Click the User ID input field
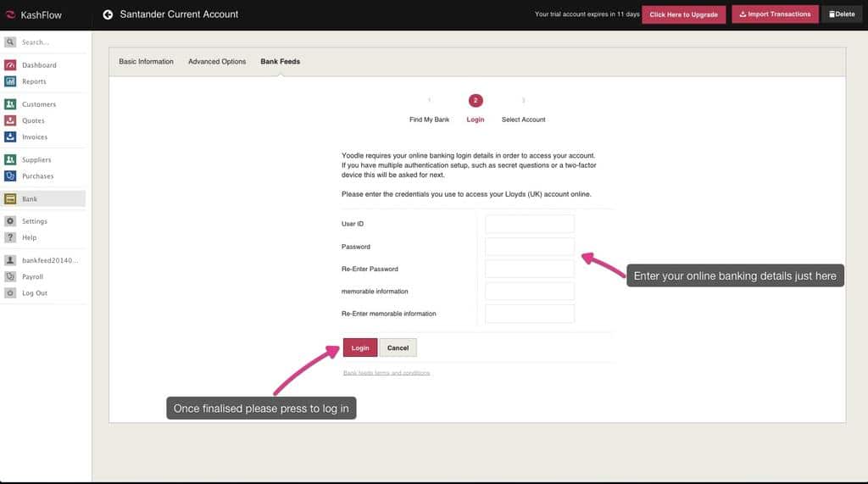Image resolution: width=868 pixels, height=484 pixels. 530,224
